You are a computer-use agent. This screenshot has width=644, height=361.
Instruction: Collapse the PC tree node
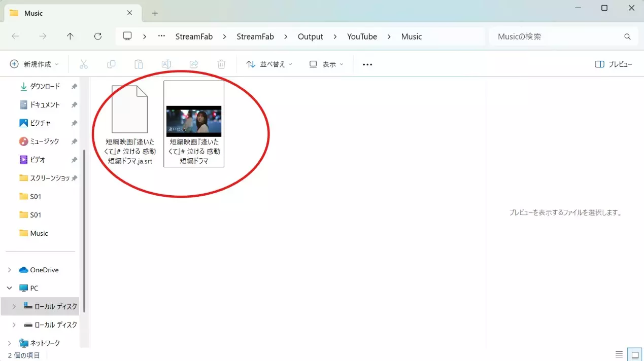[x=9, y=288]
